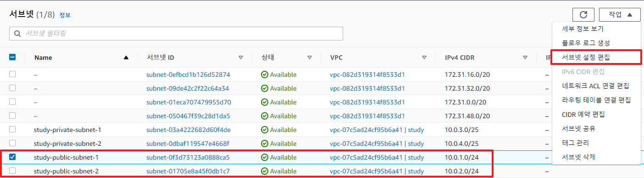This screenshot has height=178, width=644.
Task: Check the box for subnet-09de42c2f22c64a34
Action: tap(12, 88)
